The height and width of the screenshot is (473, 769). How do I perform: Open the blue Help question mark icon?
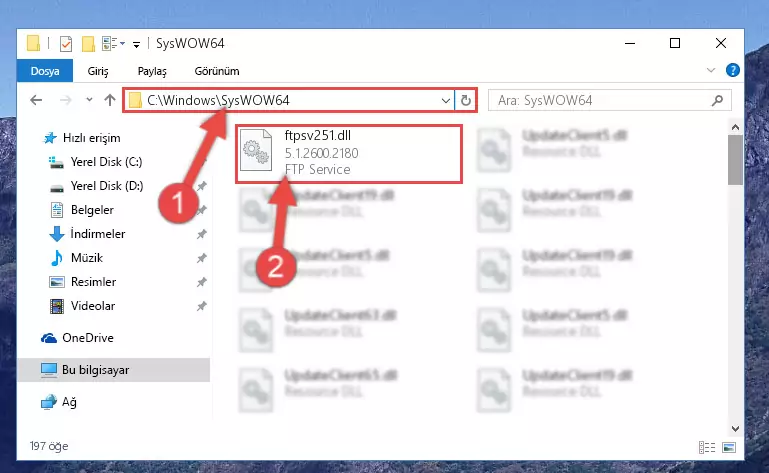[x=732, y=70]
